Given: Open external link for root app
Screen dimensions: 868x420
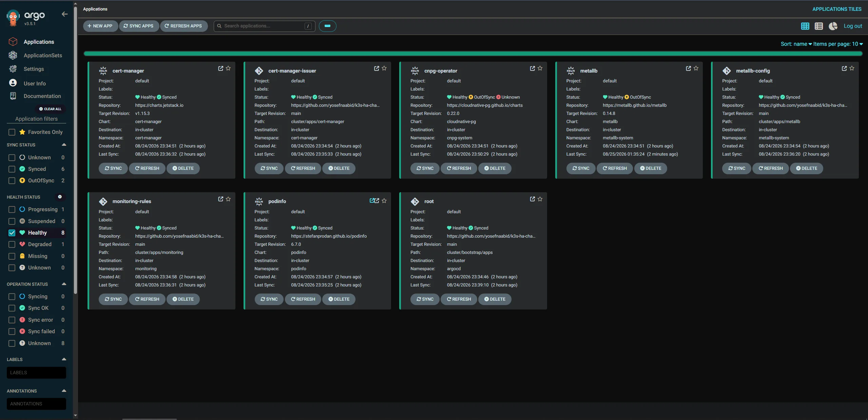Looking at the screenshot, I should pyautogui.click(x=532, y=199).
